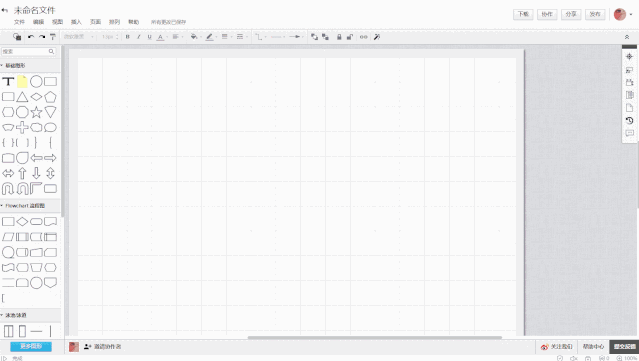
Task: Click the insert link icon
Action: pos(364,37)
